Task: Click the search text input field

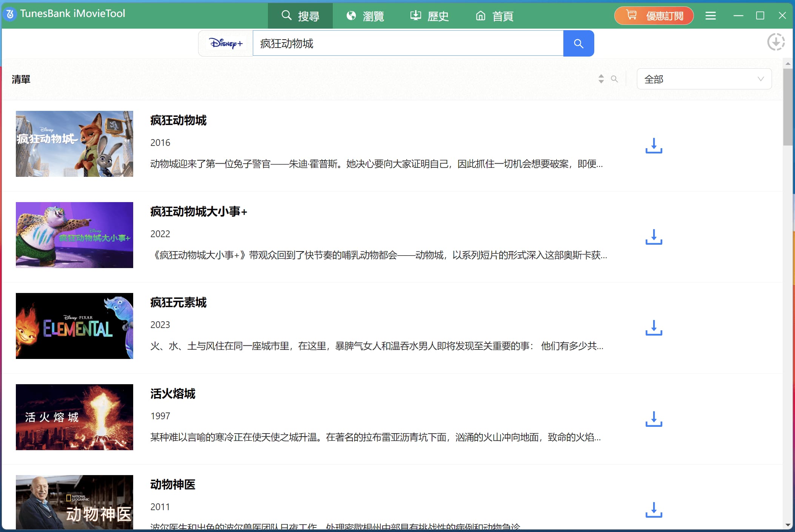Action: coord(407,44)
